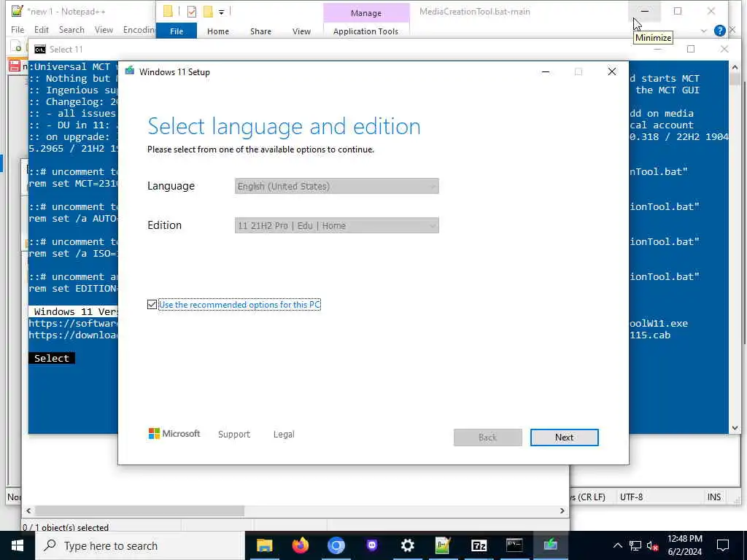
Task: Open Settings gear on the taskbar
Action: (x=407, y=545)
